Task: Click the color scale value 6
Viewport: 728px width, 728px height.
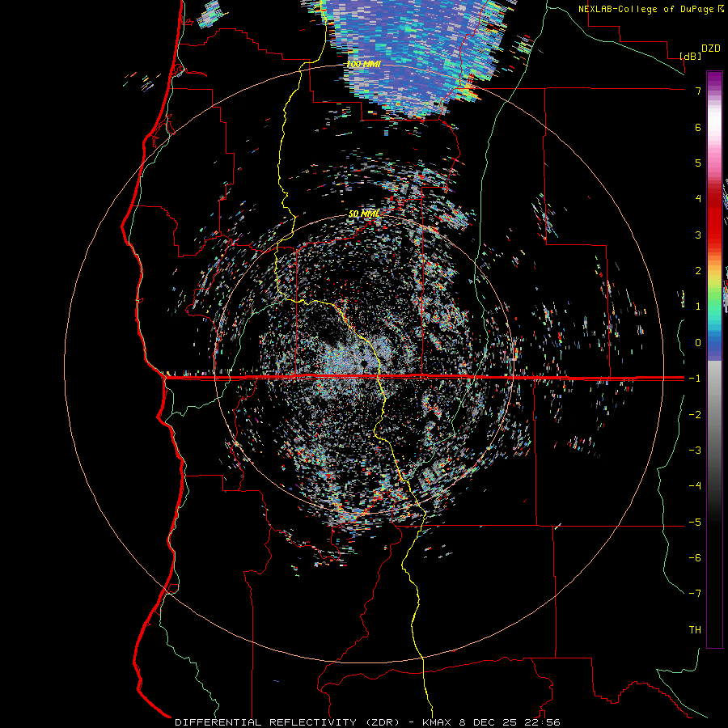Action: (x=698, y=127)
